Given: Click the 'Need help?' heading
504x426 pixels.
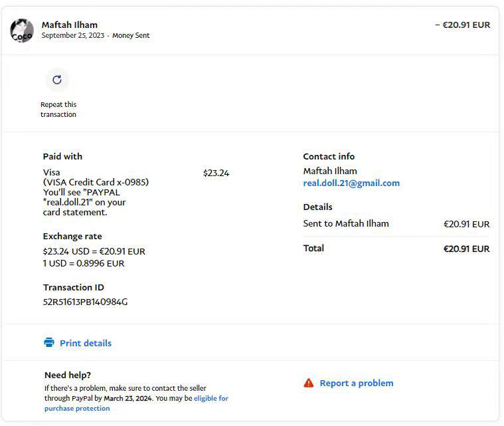Looking at the screenshot, I should (x=68, y=375).
